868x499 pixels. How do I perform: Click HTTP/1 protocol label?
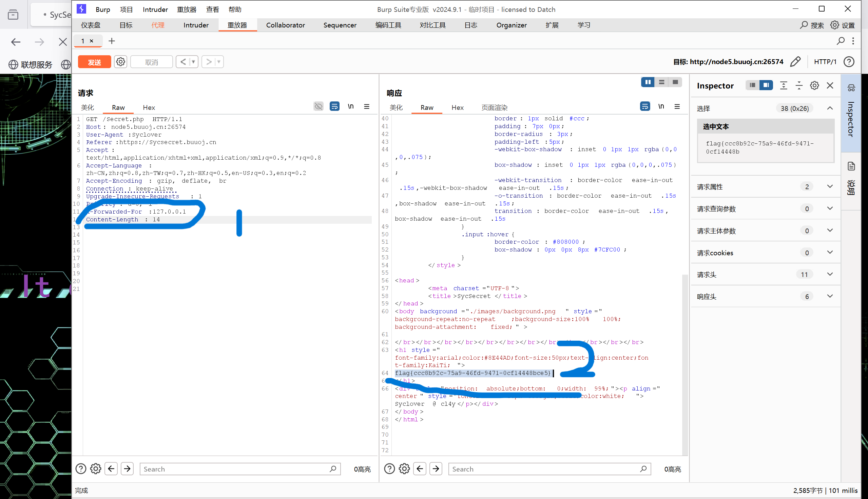[x=825, y=62]
